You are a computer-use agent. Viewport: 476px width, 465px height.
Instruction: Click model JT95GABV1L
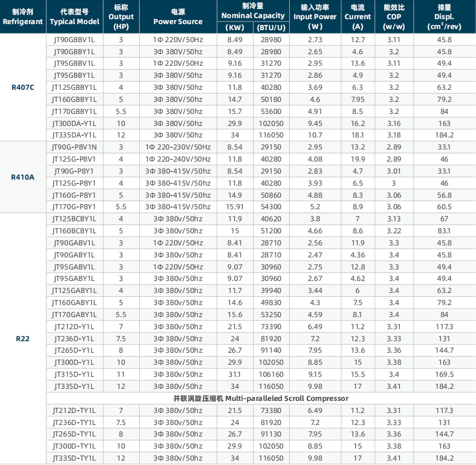(x=74, y=267)
